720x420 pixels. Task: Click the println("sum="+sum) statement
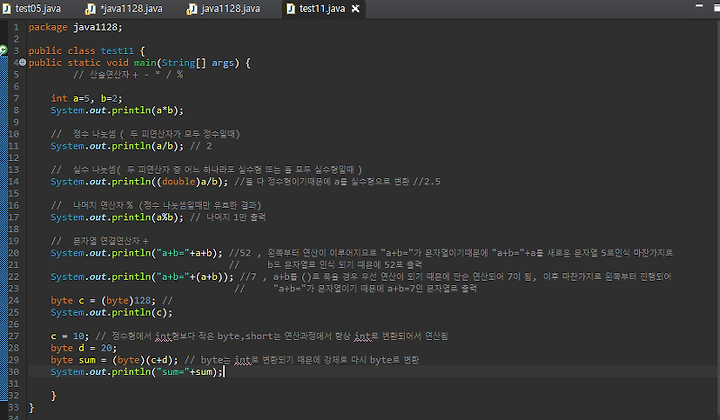(137, 372)
